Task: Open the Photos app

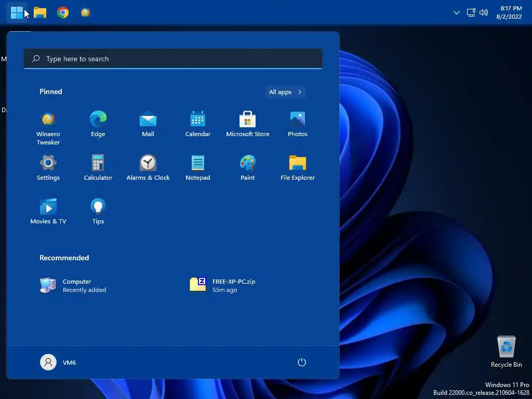Action: (298, 124)
